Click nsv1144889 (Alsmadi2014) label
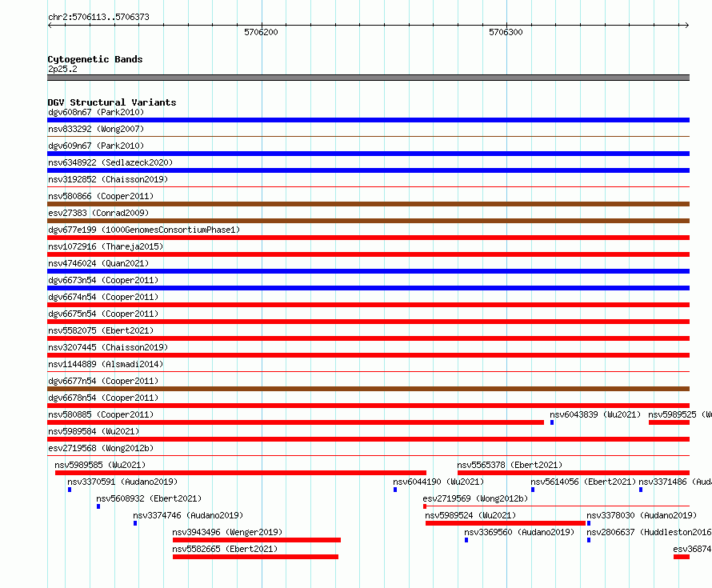712x588 pixels. point(106,364)
